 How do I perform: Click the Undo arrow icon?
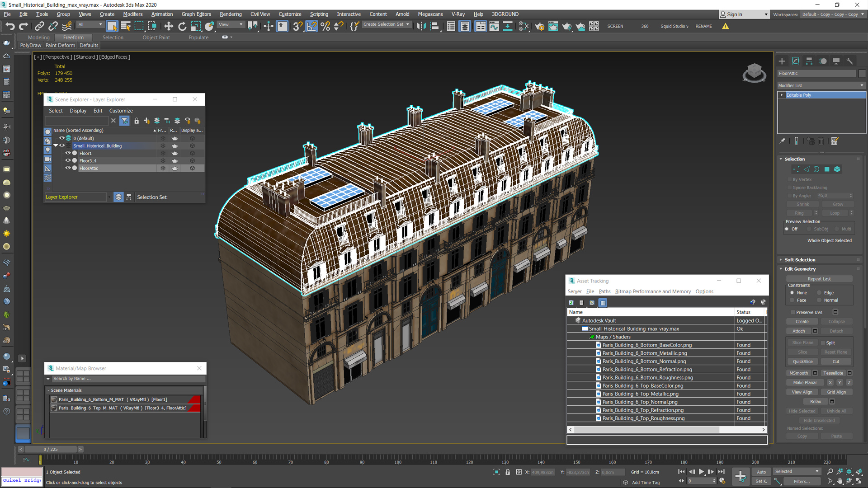[10, 26]
